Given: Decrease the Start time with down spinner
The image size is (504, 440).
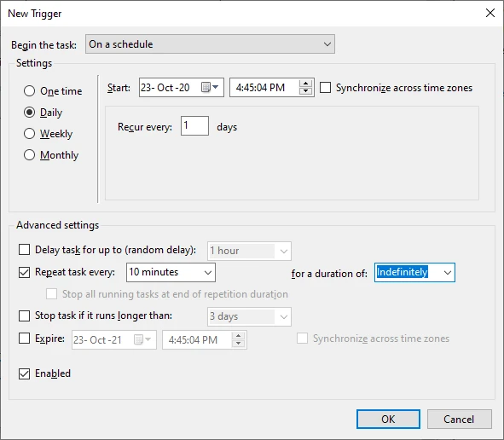Looking at the screenshot, I should [305, 91].
